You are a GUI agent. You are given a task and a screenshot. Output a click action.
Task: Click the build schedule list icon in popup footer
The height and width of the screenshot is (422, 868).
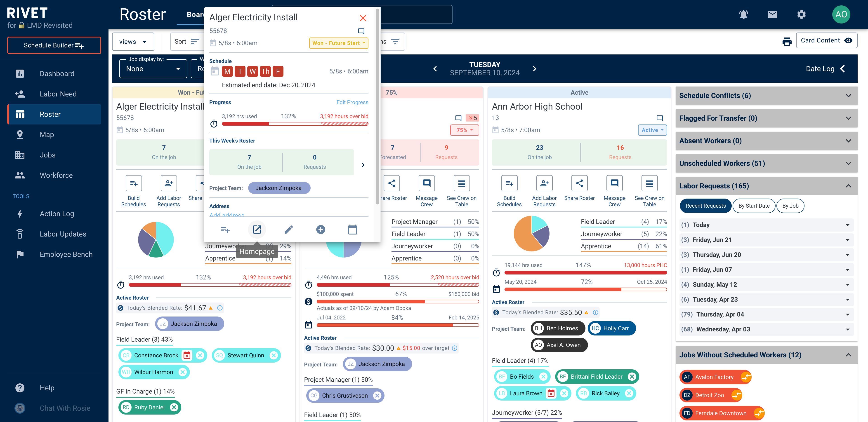point(225,230)
